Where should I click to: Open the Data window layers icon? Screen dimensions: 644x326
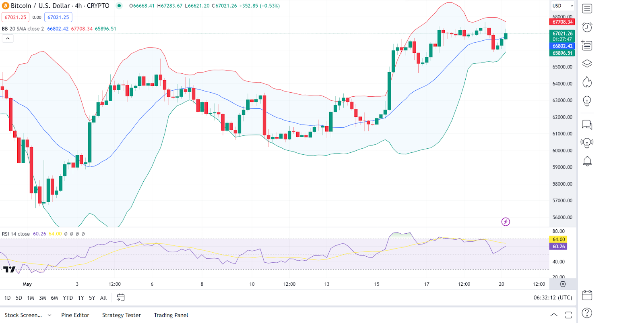[587, 64]
